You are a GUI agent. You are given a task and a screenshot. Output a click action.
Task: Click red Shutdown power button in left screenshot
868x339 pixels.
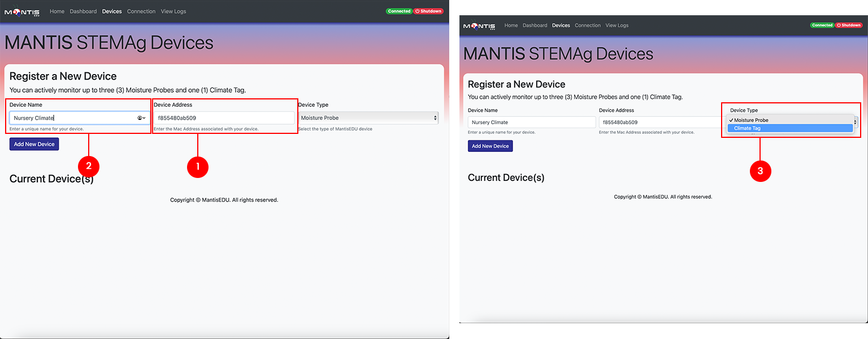[428, 11]
